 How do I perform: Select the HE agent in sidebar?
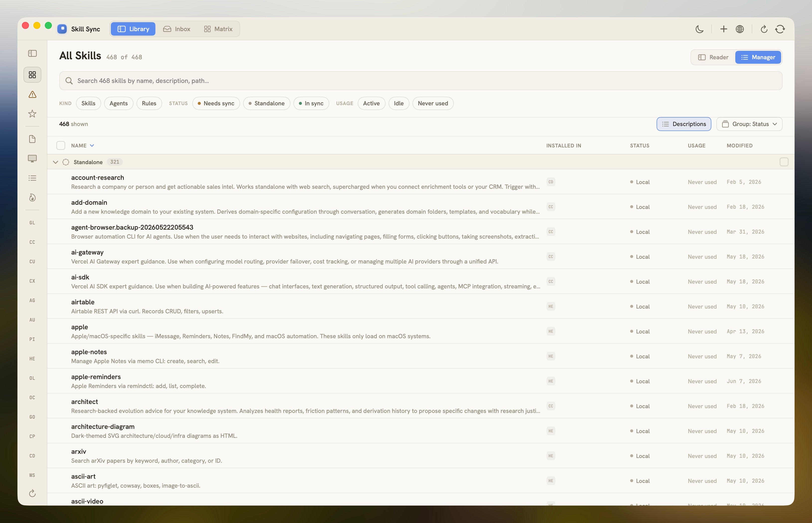32,359
